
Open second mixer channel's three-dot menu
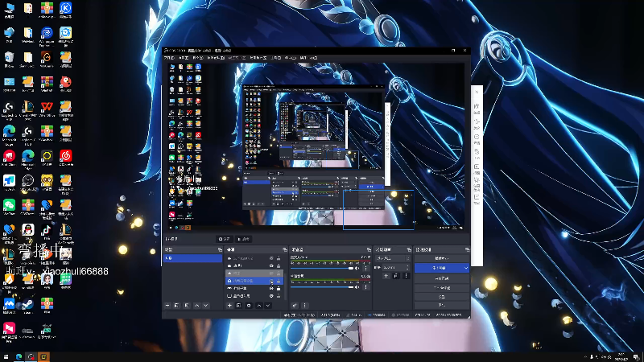(x=366, y=287)
